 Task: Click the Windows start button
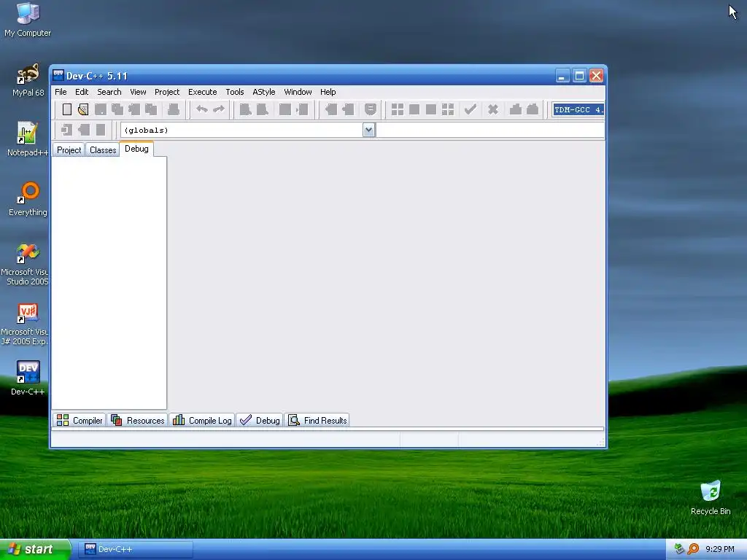[34, 550]
